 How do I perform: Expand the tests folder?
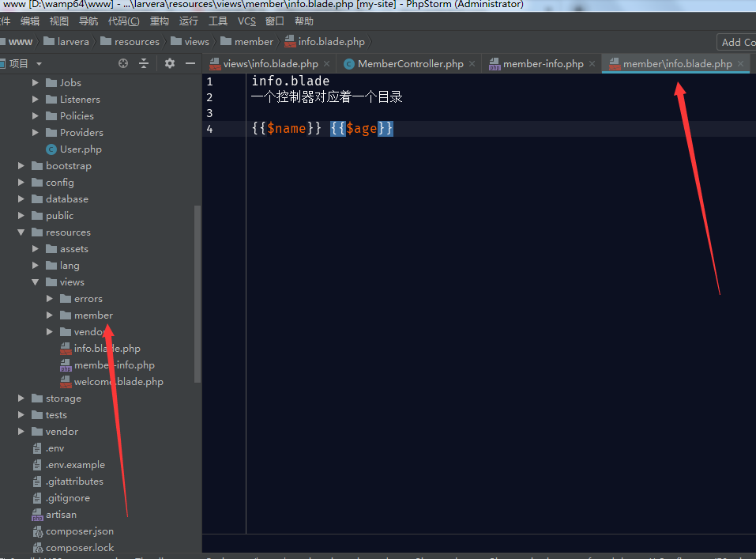pyautogui.click(x=21, y=415)
